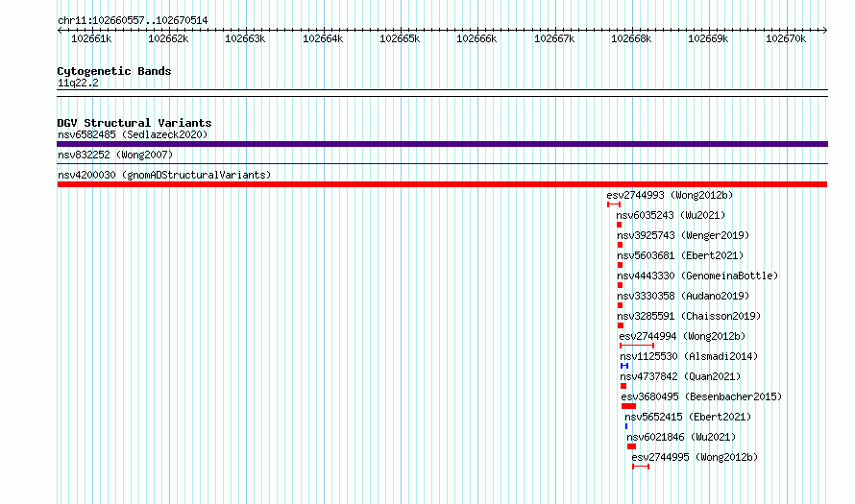Select the dark purple nsv6582485 variant bar

point(442,144)
